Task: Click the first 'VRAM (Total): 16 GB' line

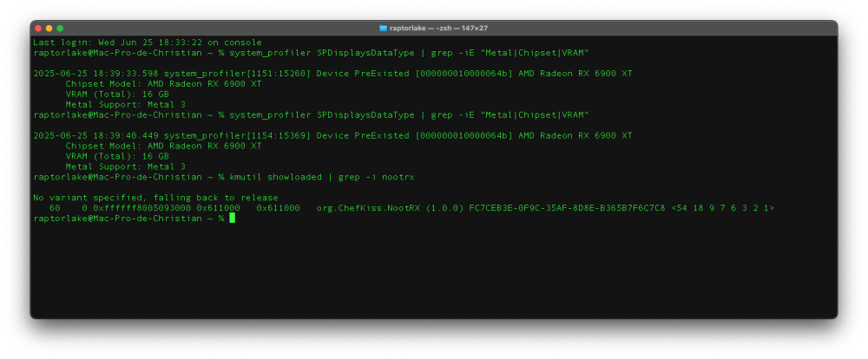Action: pyautogui.click(x=117, y=95)
